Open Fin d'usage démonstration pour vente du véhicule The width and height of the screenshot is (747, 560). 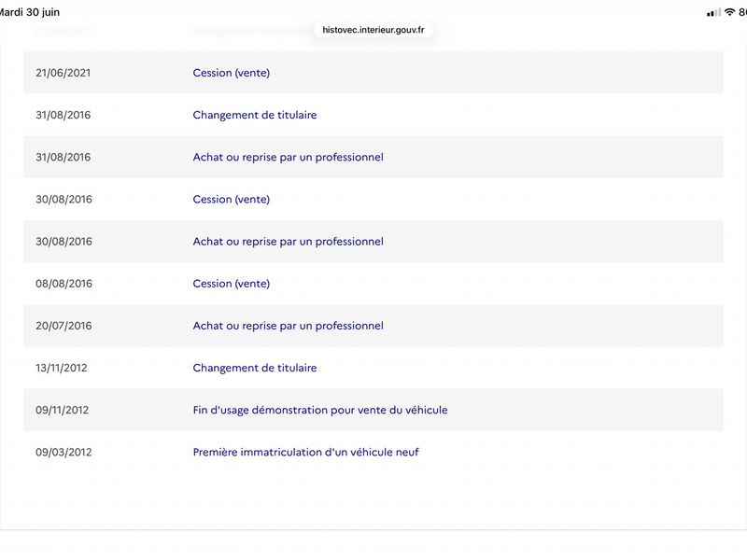[x=320, y=410]
